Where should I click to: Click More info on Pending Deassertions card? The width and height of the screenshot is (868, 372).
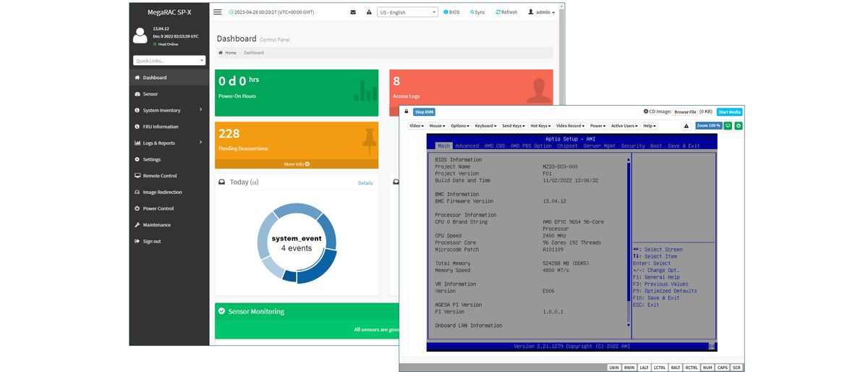pos(297,164)
